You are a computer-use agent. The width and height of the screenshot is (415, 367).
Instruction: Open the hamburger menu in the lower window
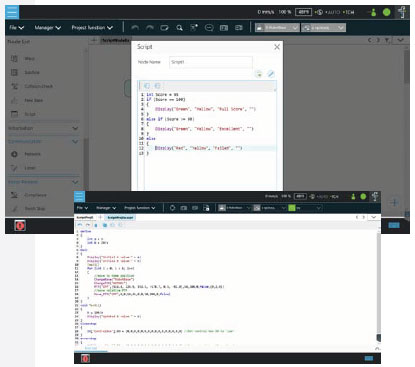[79, 196]
